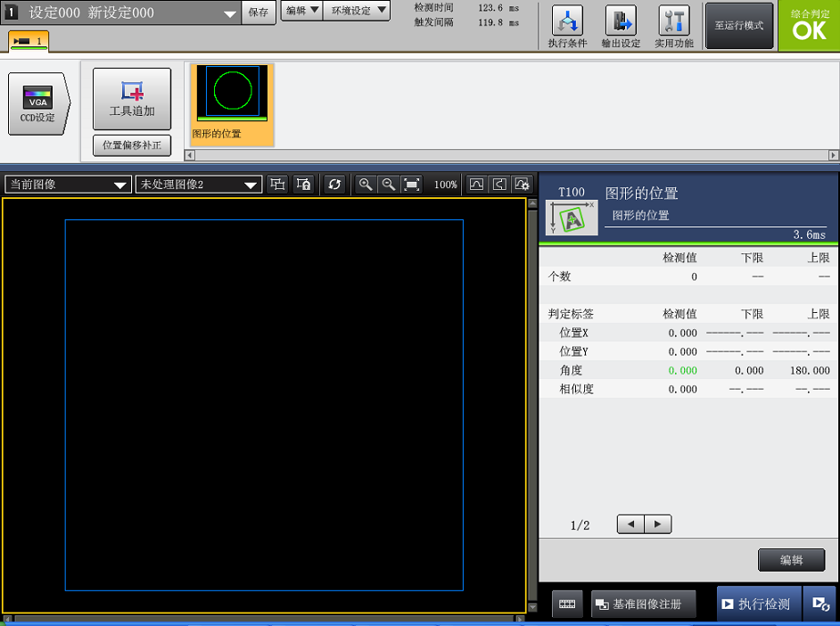
Task: Click the 执行检测 button
Action: click(x=757, y=604)
